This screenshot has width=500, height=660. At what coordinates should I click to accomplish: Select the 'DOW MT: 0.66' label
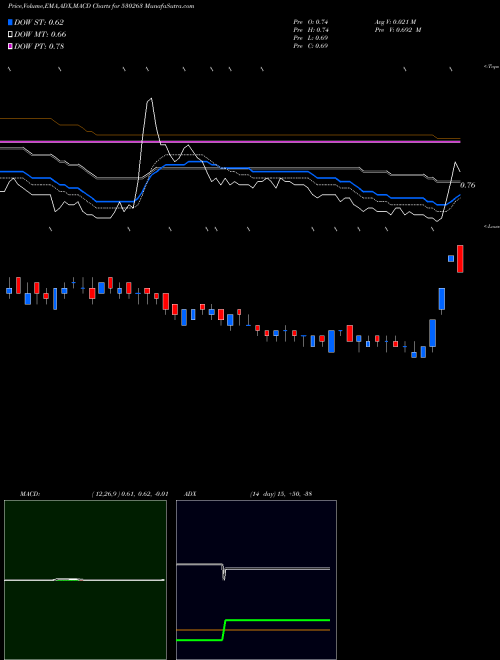pos(40,34)
